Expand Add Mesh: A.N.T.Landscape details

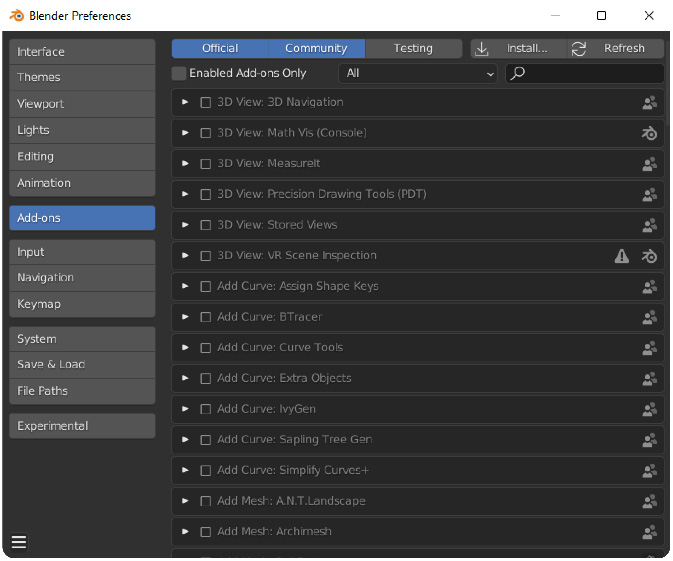coord(185,501)
